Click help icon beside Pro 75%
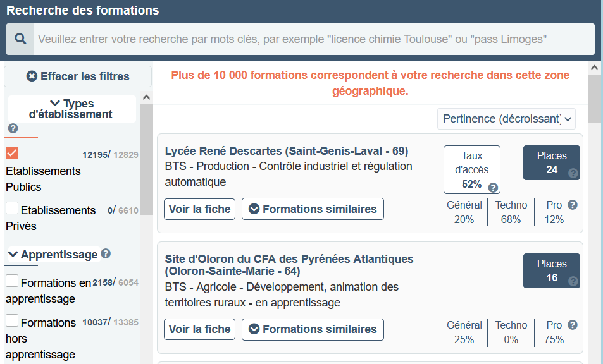 tap(573, 325)
